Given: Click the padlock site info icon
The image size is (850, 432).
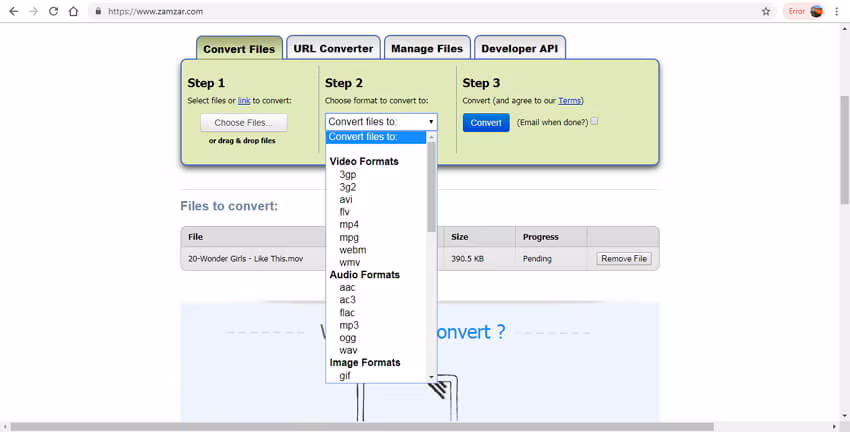Looking at the screenshot, I should (x=98, y=11).
